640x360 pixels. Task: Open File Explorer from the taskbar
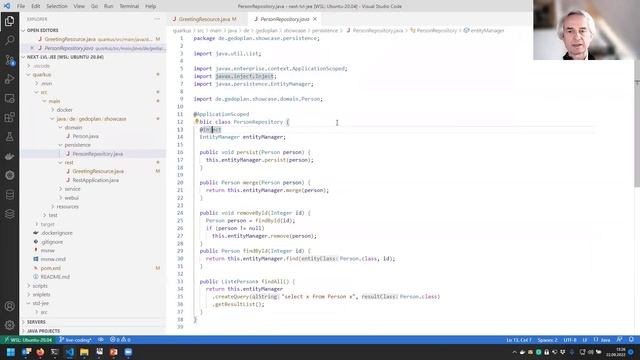pos(84,352)
